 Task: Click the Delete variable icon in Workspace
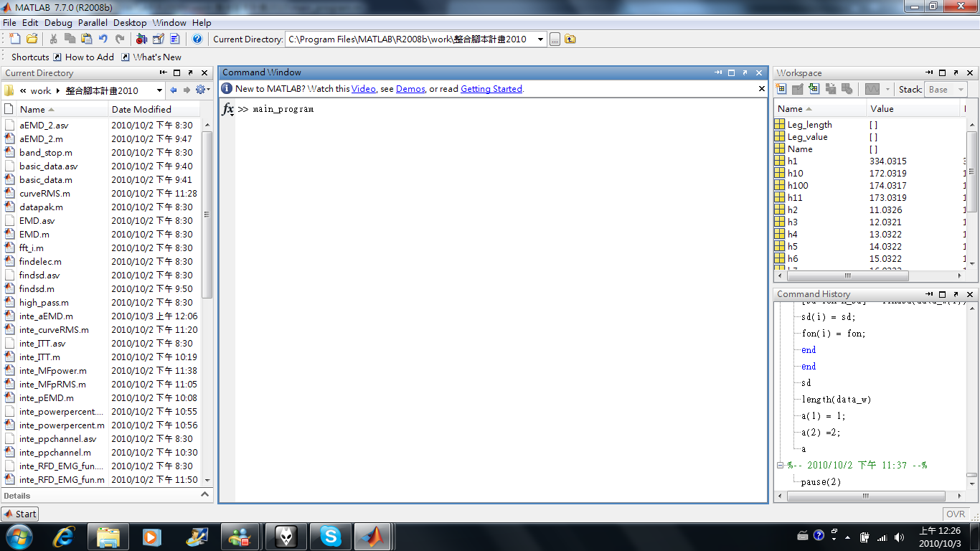pos(847,89)
